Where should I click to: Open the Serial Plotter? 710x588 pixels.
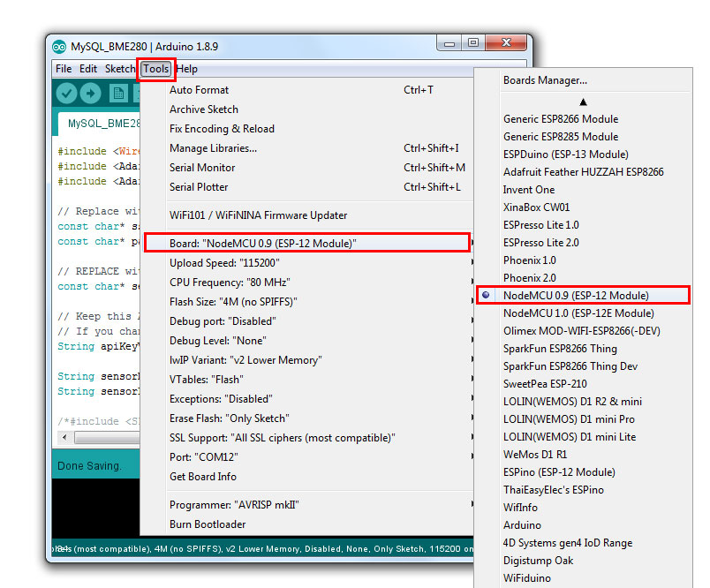click(x=308, y=187)
